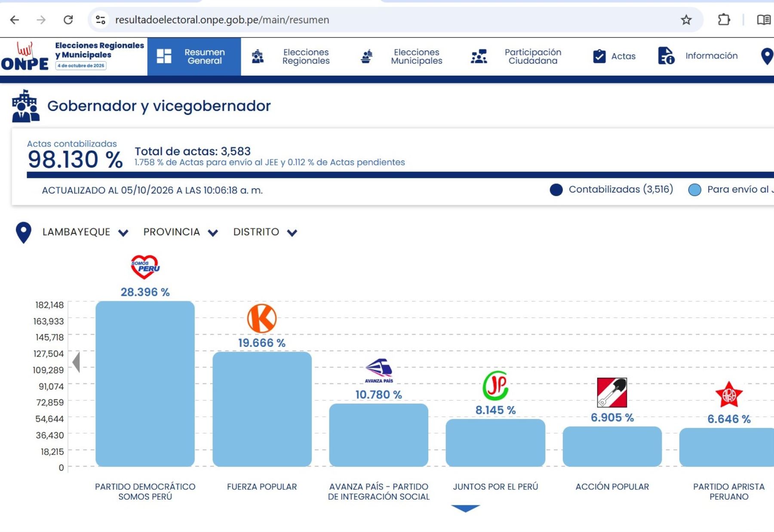
Task: Open Elecciones Municipales menu item
Action: tap(416, 56)
